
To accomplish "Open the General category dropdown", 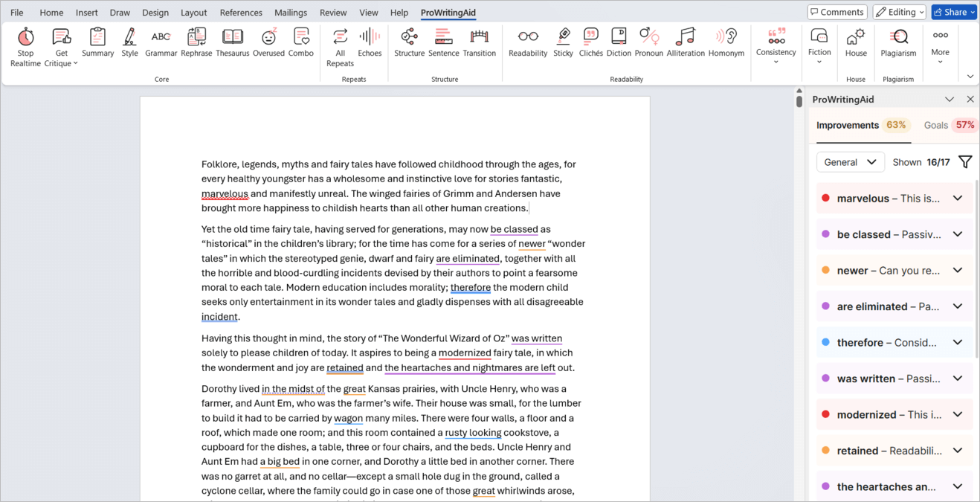I will click(x=850, y=162).
